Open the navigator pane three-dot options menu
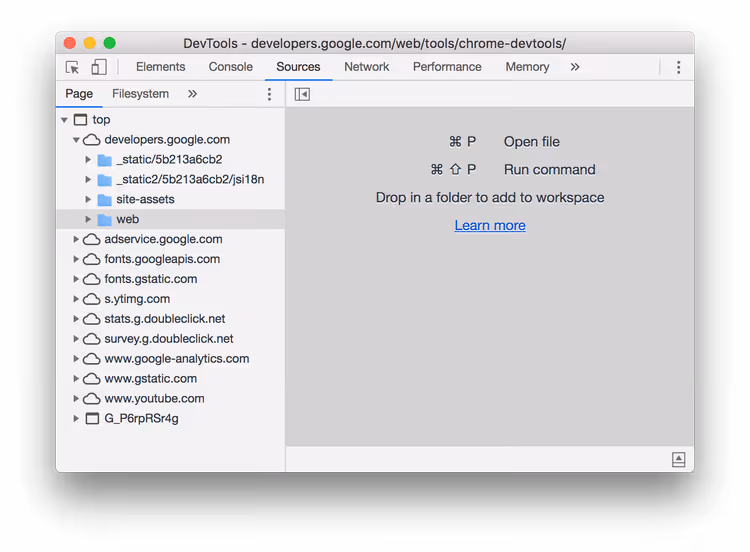750x552 pixels. click(269, 94)
